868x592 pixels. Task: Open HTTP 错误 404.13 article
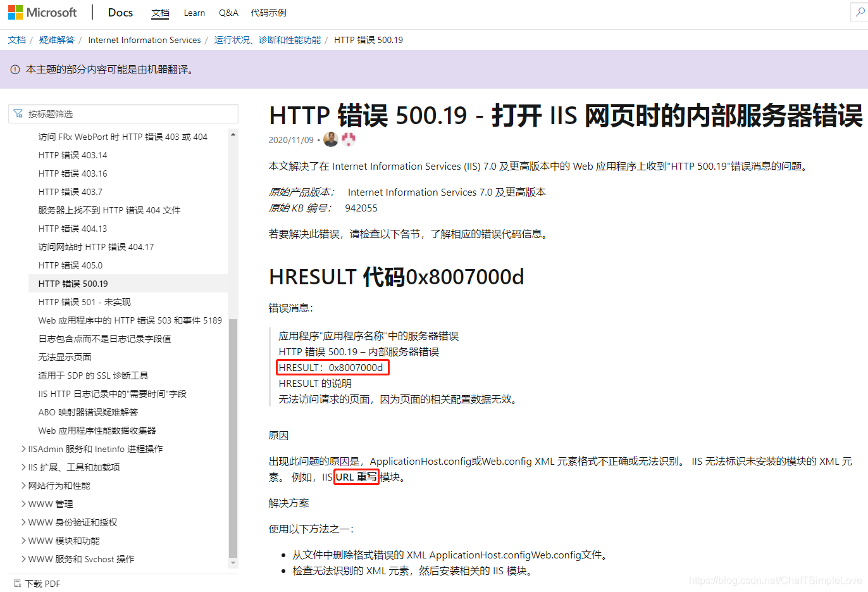tap(73, 229)
